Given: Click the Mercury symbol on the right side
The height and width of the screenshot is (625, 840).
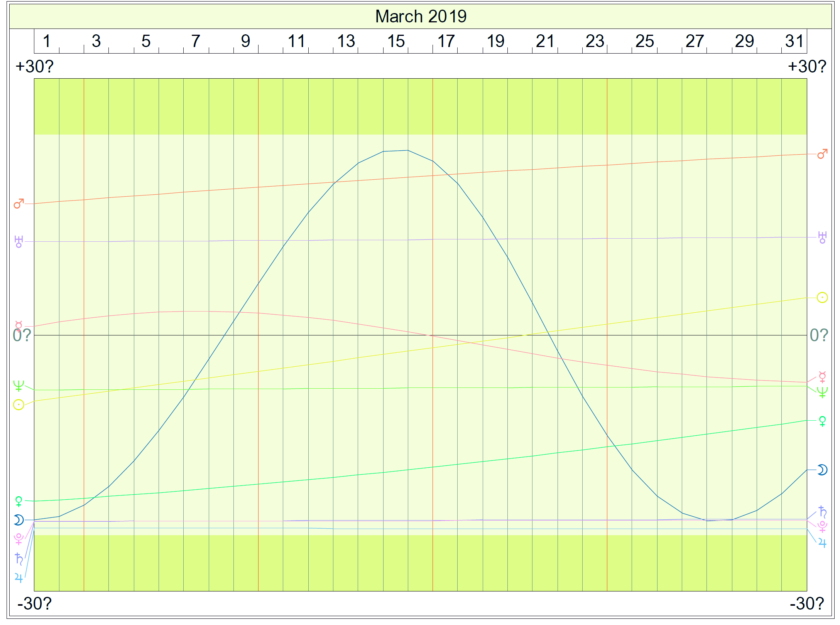Looking at the screenshot, I should (x=822, y=377).
